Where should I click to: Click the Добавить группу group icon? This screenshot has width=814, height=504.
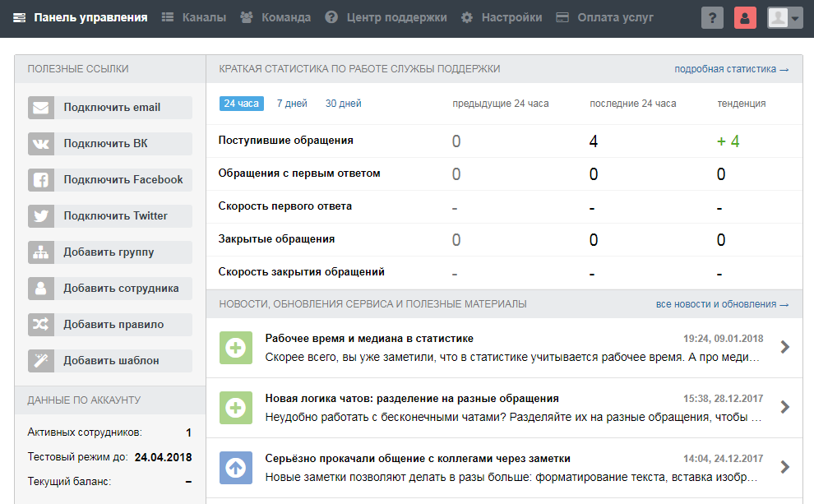39,252
